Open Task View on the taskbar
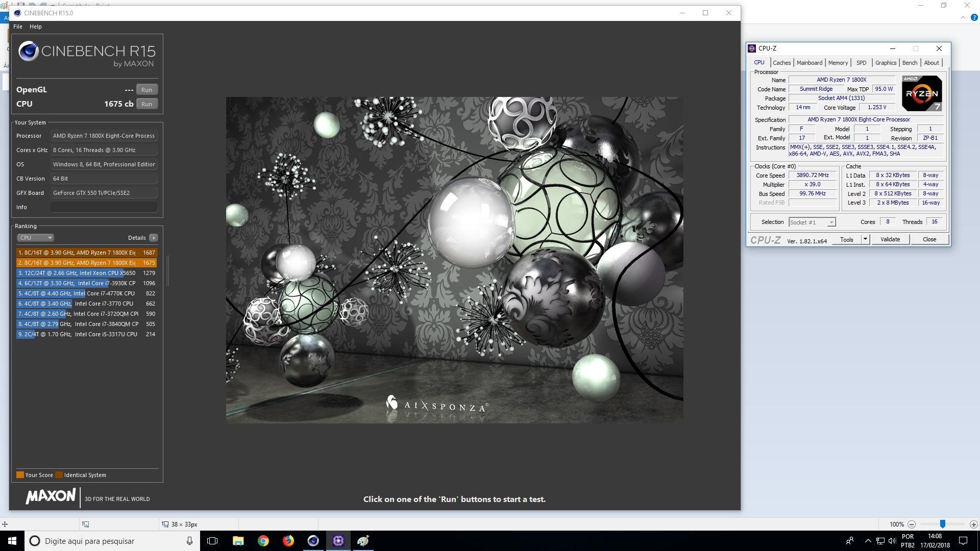 [x=212, y=541]
